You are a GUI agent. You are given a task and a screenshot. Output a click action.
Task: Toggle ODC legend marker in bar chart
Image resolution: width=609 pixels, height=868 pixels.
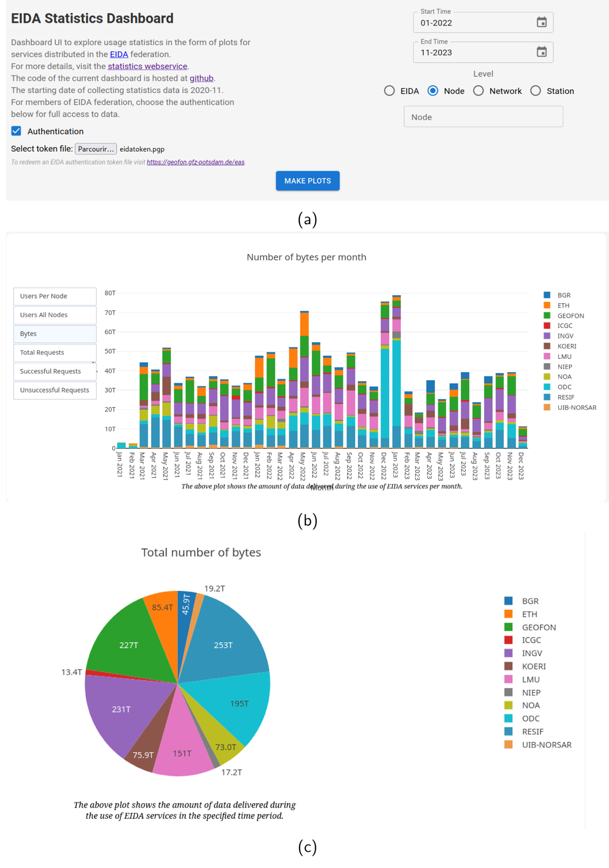[547, 387]
